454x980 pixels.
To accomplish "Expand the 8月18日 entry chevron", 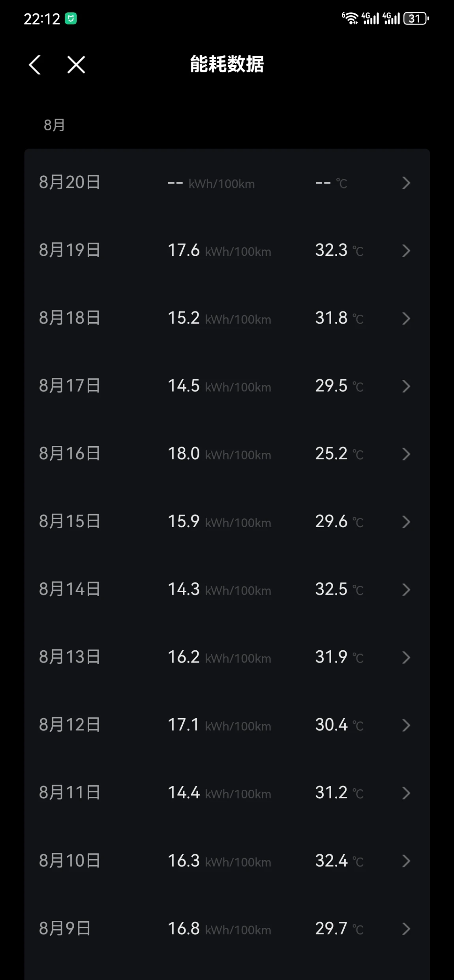I will click(x=406, y=318).
